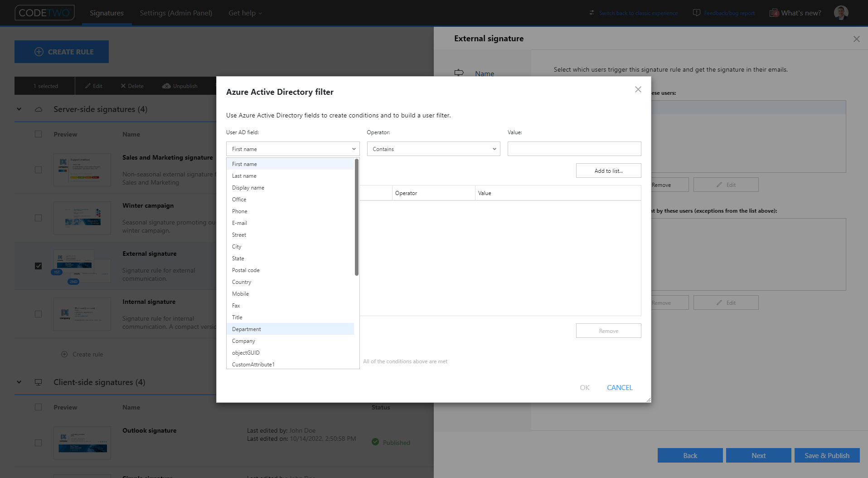Click the 2ND badge on External signature
Image resolution: width=868 pixels, height=478 pixels.
(73, 282)
